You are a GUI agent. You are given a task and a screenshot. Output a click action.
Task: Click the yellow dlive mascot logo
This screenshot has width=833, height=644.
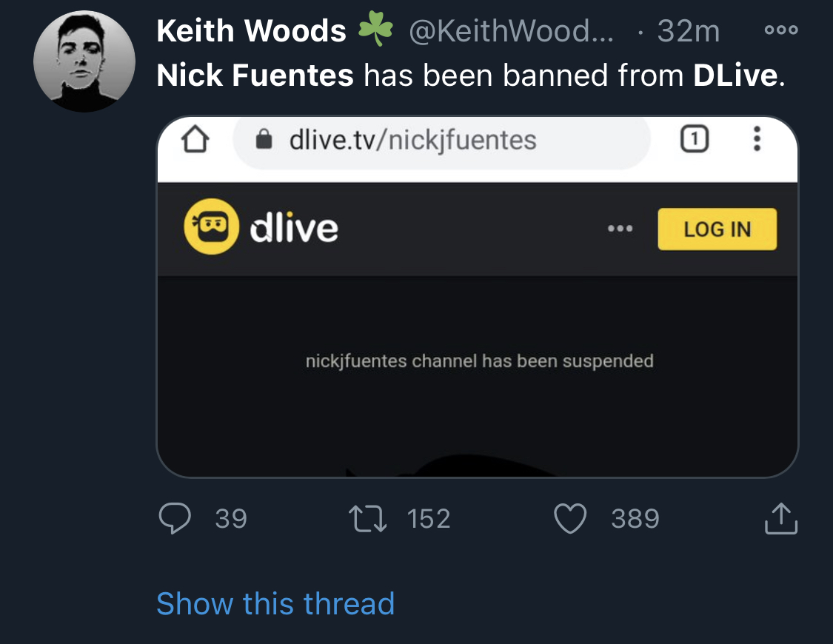[x=212, y=227]
